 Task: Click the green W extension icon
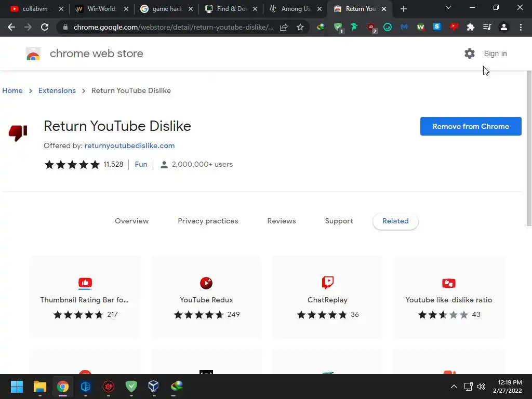(x=420, y=27)
